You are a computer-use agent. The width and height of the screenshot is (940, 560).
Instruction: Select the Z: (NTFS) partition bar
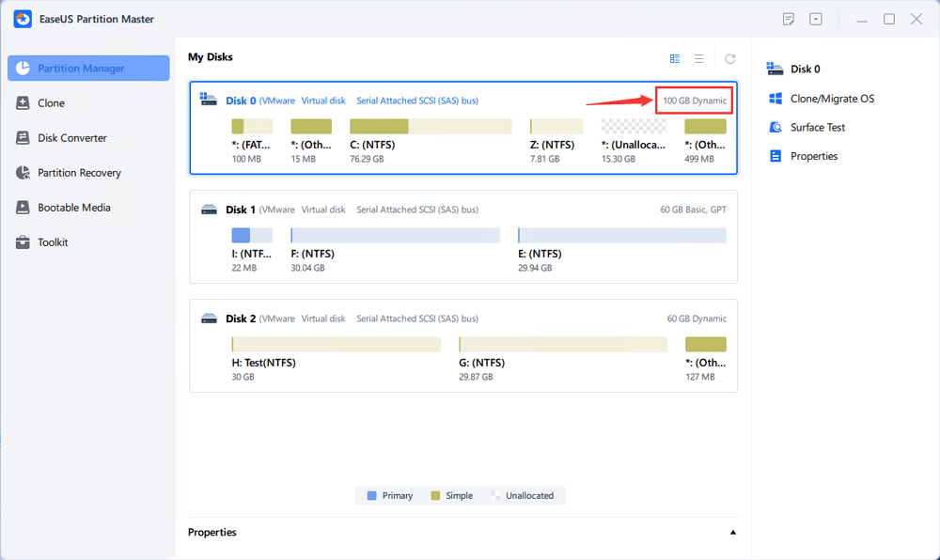[556, 126]
